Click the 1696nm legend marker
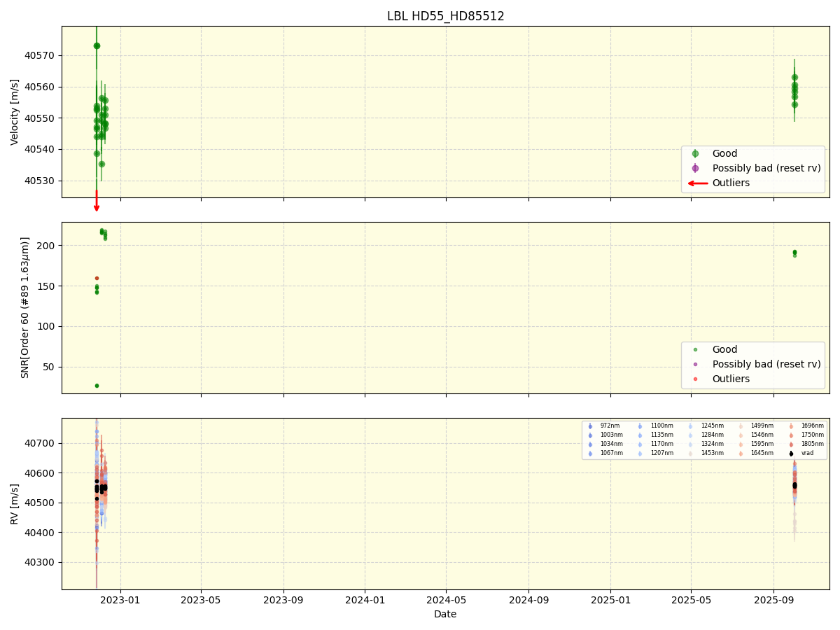 (791, 426)
